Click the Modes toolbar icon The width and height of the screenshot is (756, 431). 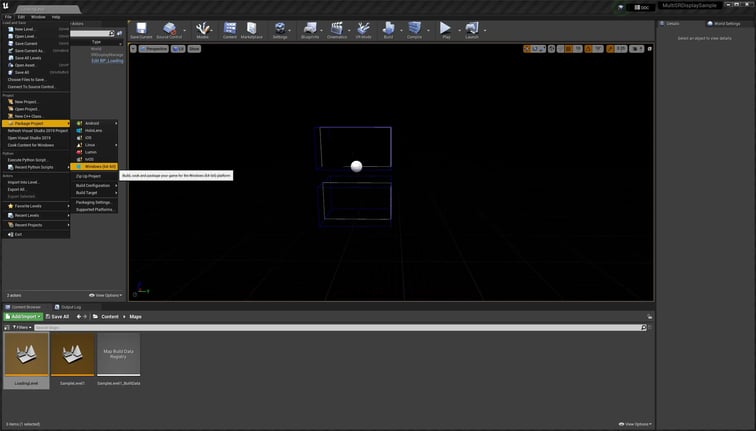point(202,30)
